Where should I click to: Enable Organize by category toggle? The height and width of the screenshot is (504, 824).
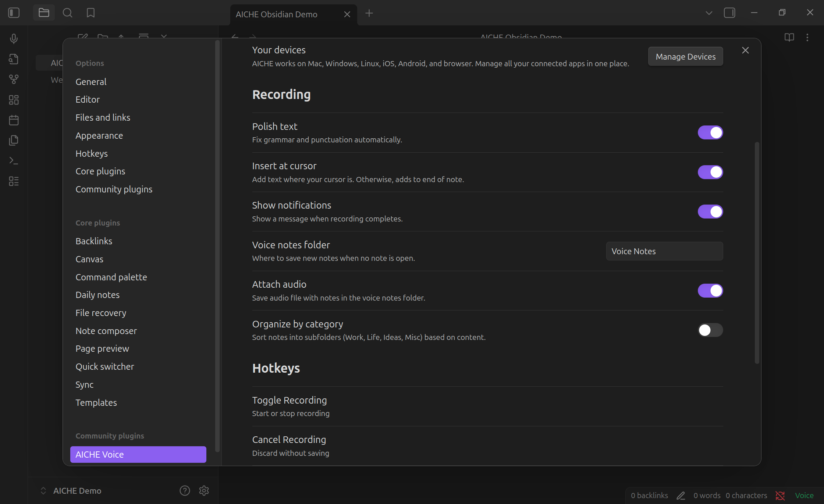click(x=710, y=330)
